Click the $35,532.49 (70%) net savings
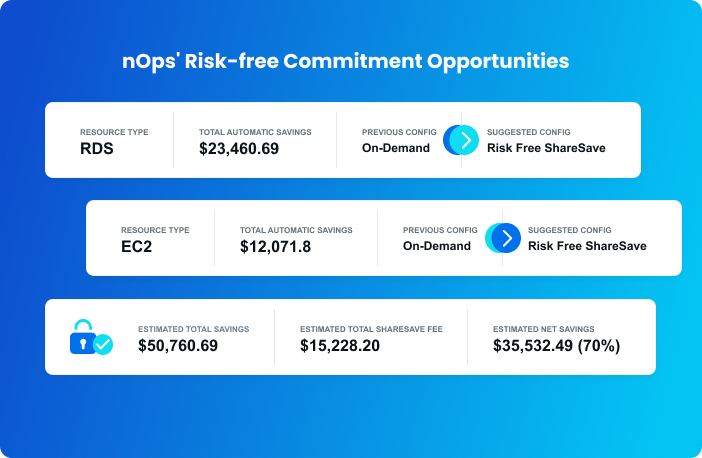 (556, 346)
